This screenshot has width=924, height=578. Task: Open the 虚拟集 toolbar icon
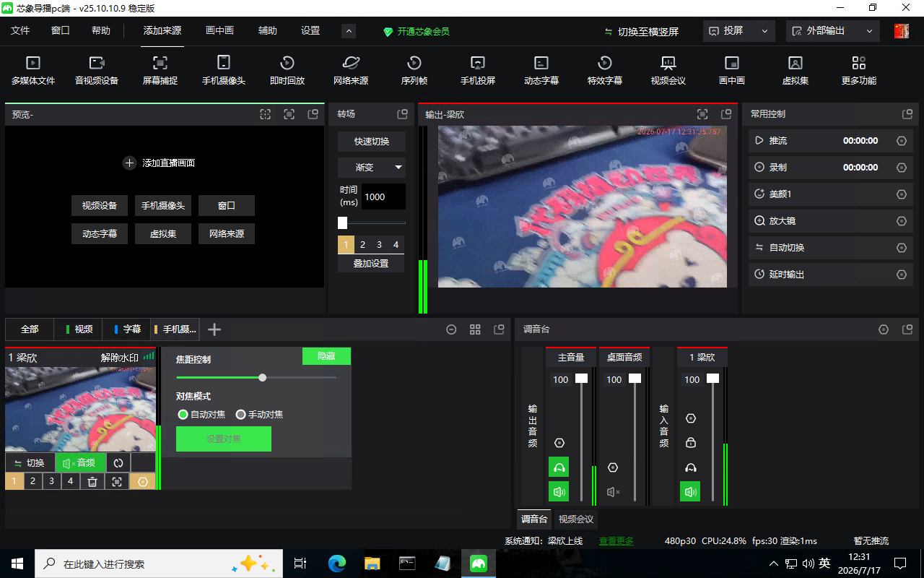[x=796, y=70]
